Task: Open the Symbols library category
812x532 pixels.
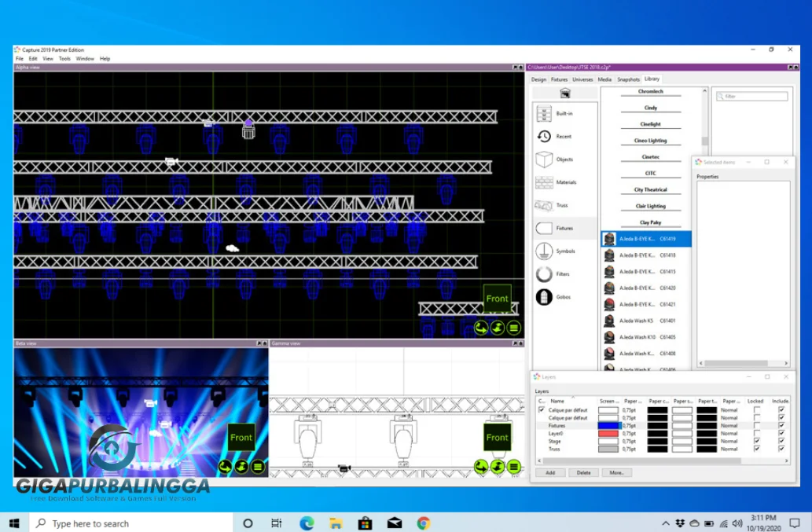Action: pyautogui.click(x=564, y=251)
